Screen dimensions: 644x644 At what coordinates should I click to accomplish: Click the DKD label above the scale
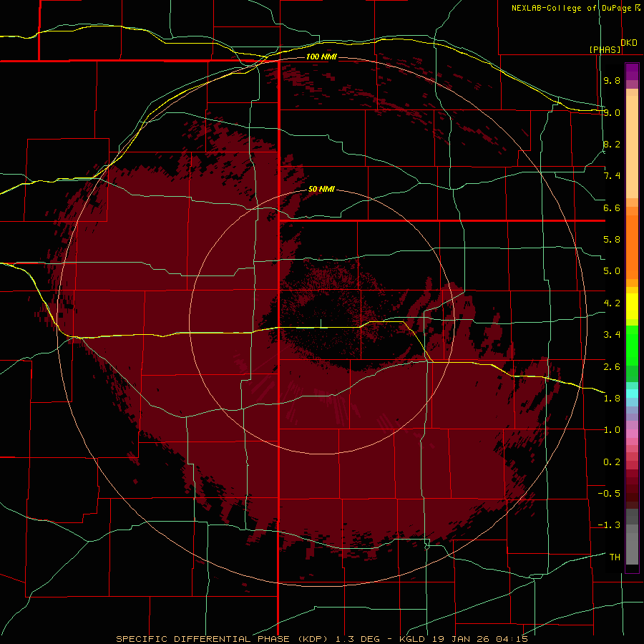tap(629, 42)
